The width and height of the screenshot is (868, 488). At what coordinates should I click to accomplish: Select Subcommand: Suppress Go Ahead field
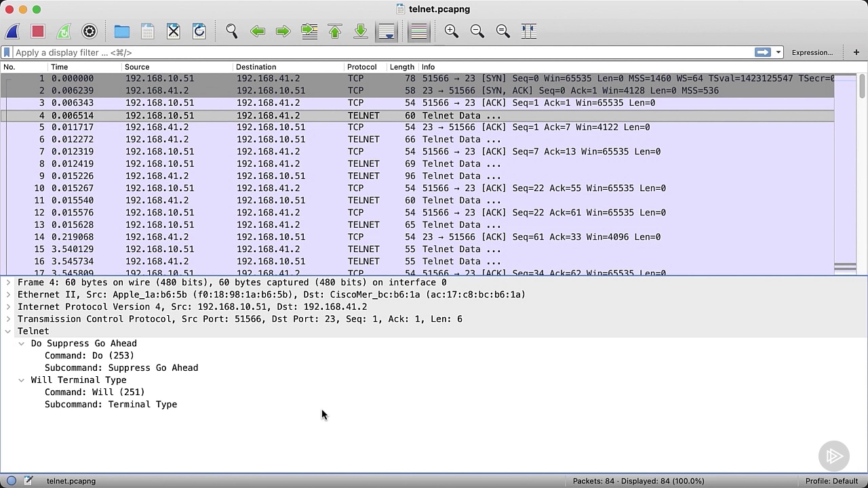click(x=121, y=368)
